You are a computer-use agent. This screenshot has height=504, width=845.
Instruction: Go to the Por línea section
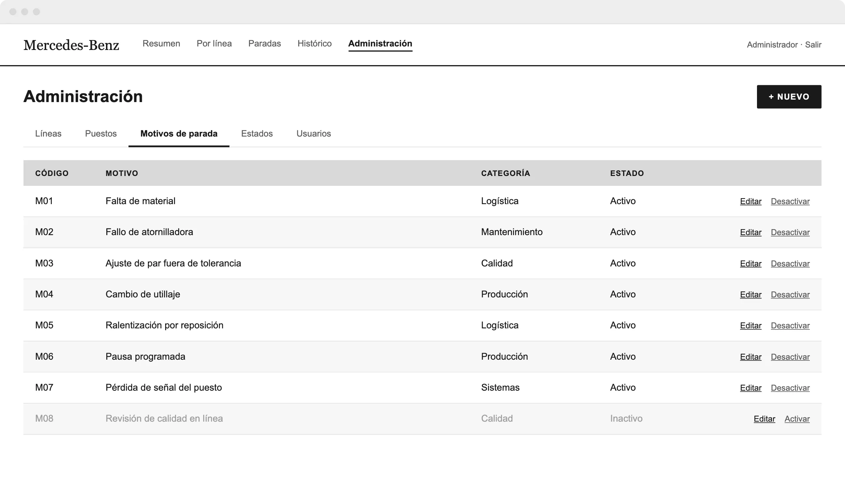(x=214, y=44)
